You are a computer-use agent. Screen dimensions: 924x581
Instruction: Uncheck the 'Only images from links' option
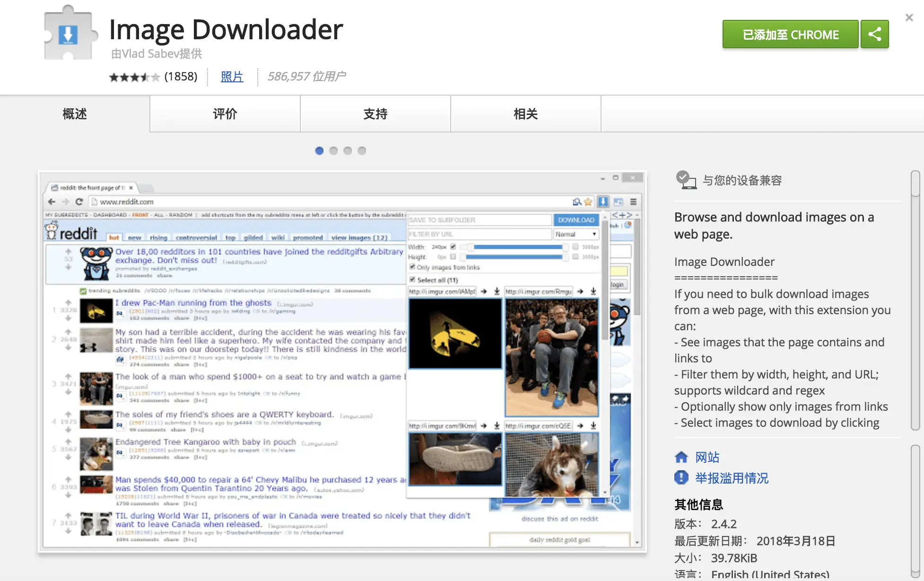[x=412, y=267]
